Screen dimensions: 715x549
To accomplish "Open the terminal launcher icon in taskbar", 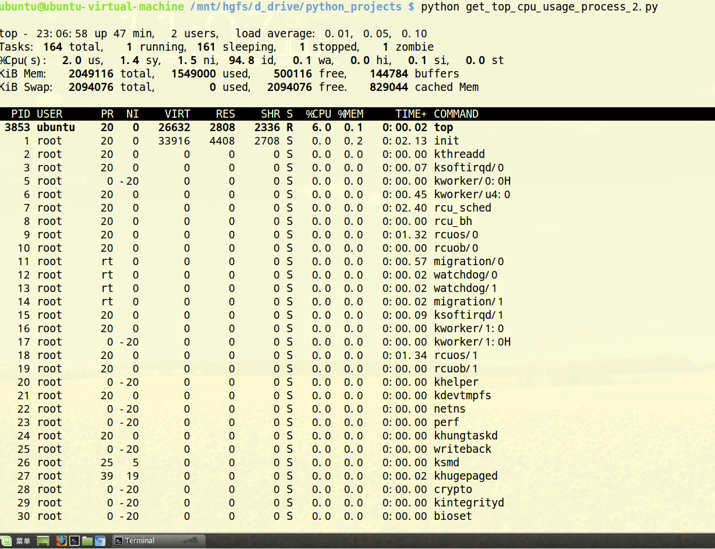I will tap(74, 541).
